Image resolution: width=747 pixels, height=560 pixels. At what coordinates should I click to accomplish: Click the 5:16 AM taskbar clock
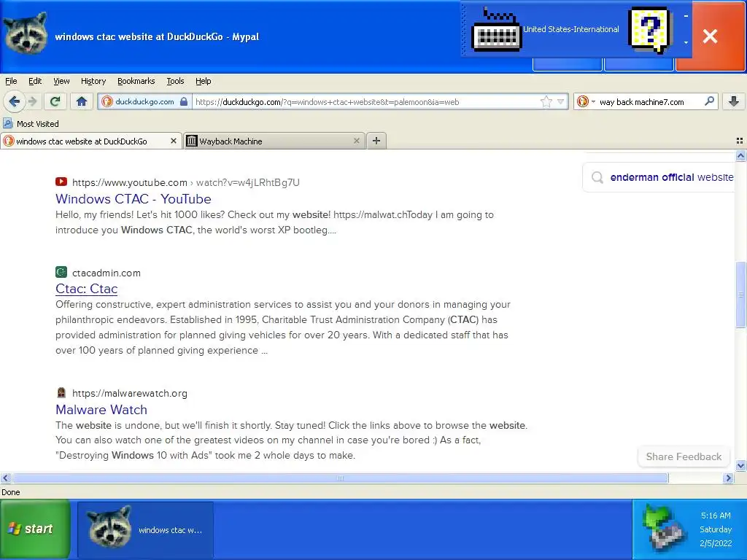click(716, 516)
